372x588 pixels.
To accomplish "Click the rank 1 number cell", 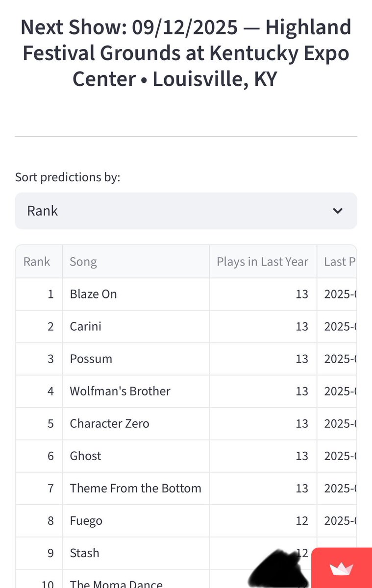I will 50,294.
